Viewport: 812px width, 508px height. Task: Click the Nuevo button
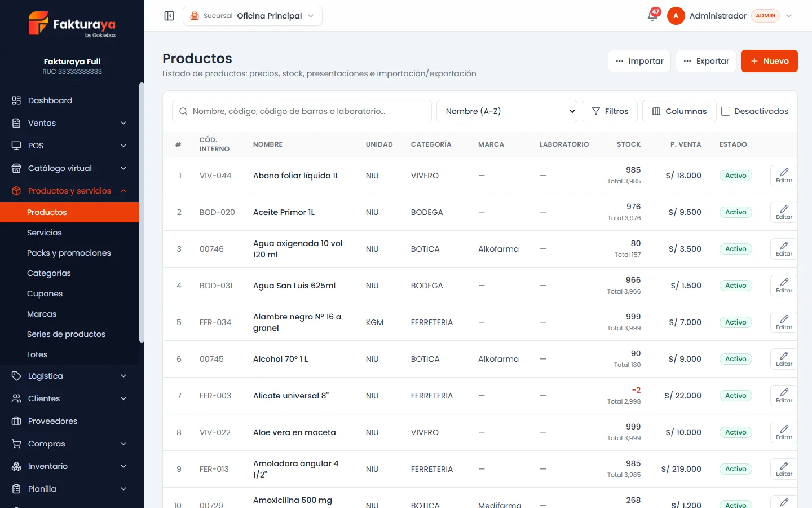coord(769,61)
